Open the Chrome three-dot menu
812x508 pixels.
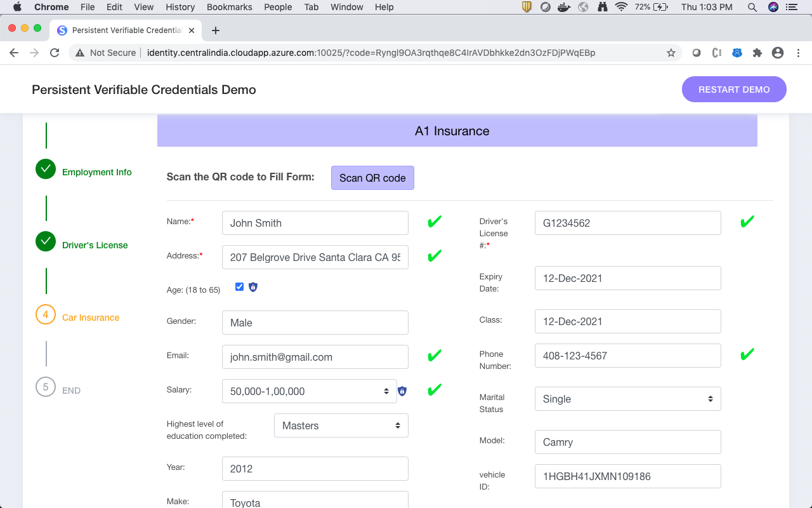(798, 53)
